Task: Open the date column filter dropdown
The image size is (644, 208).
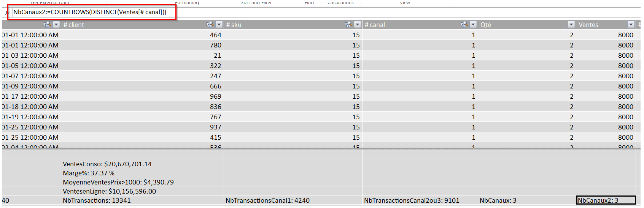Action: click(56, 25)
